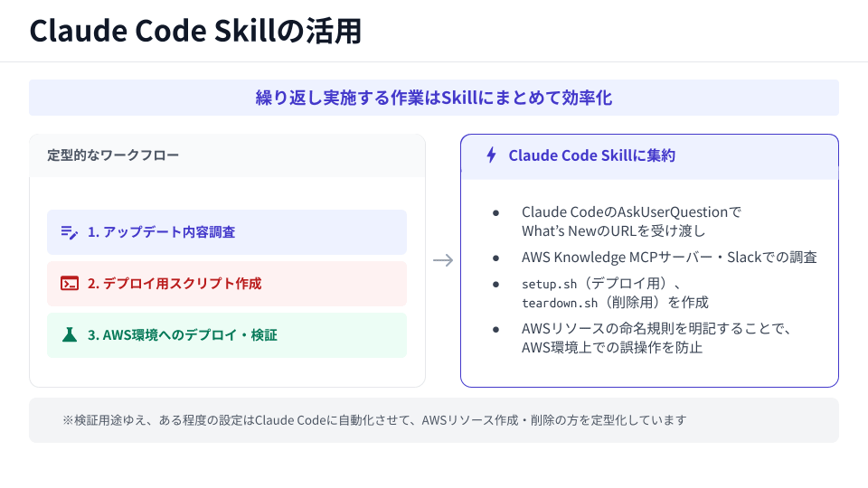Select the 1. アップデート内容調査 step
Screen dimensions: 868x488
click(227, 232)
